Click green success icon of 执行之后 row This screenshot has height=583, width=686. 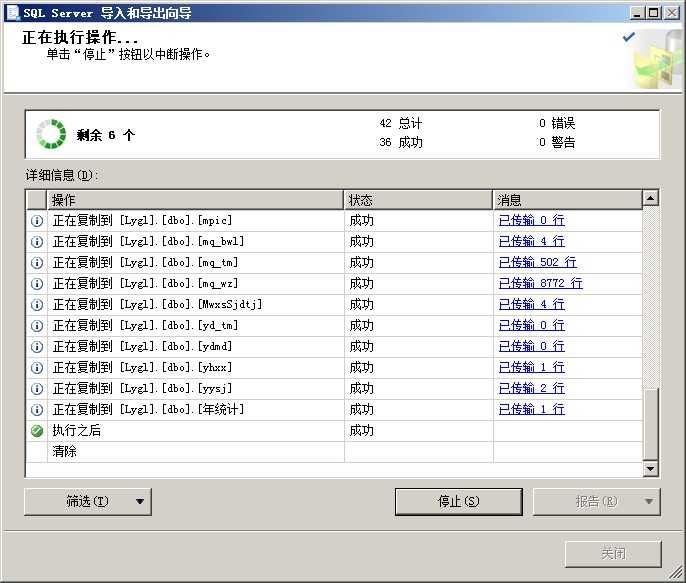pos(37,431)
